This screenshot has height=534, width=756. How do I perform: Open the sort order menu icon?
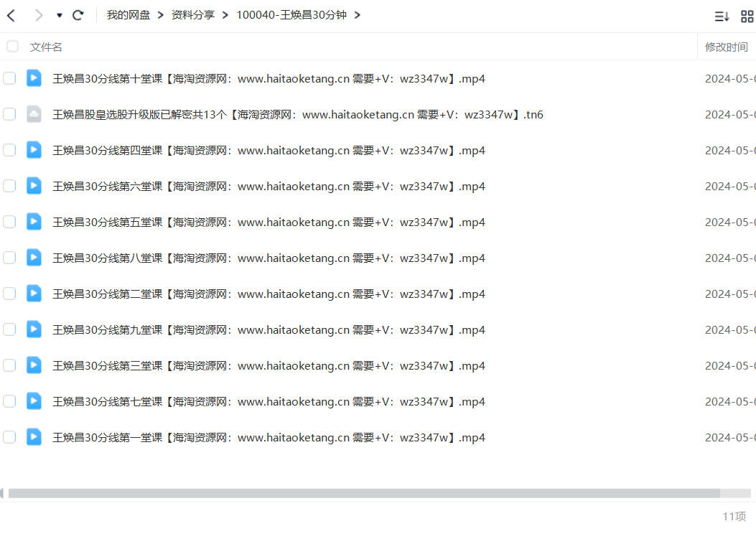(x=722, y=17)
